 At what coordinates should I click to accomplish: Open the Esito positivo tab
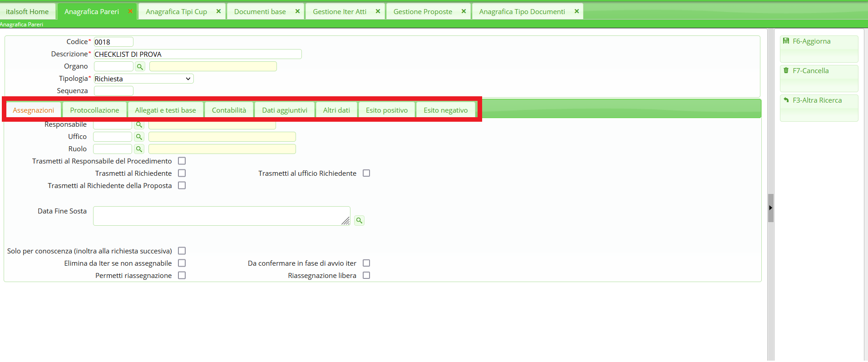387,110
